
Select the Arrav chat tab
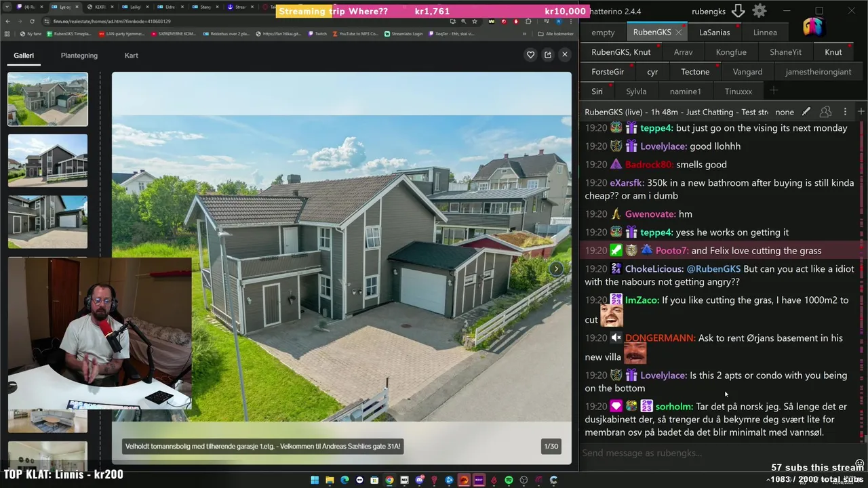(684, 52)
